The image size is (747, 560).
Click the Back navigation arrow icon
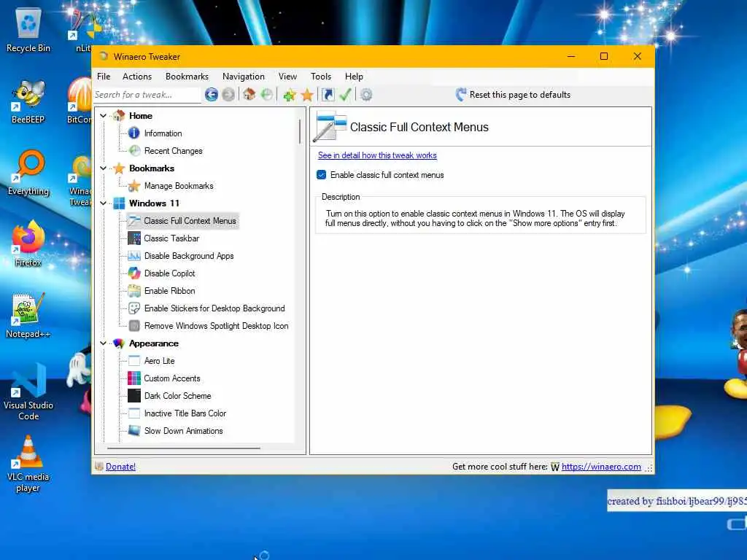coord(212,95)
